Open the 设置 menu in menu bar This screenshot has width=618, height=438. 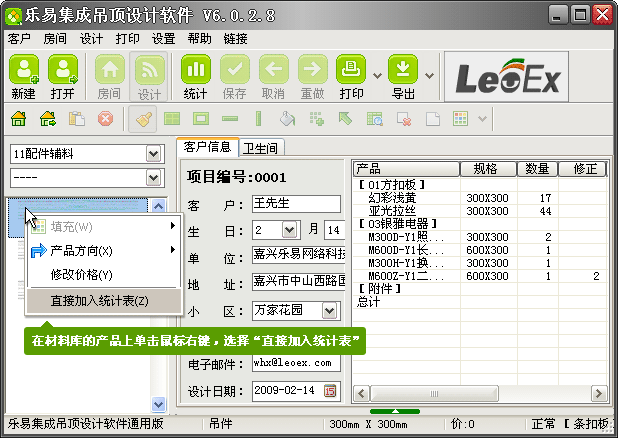163,39
